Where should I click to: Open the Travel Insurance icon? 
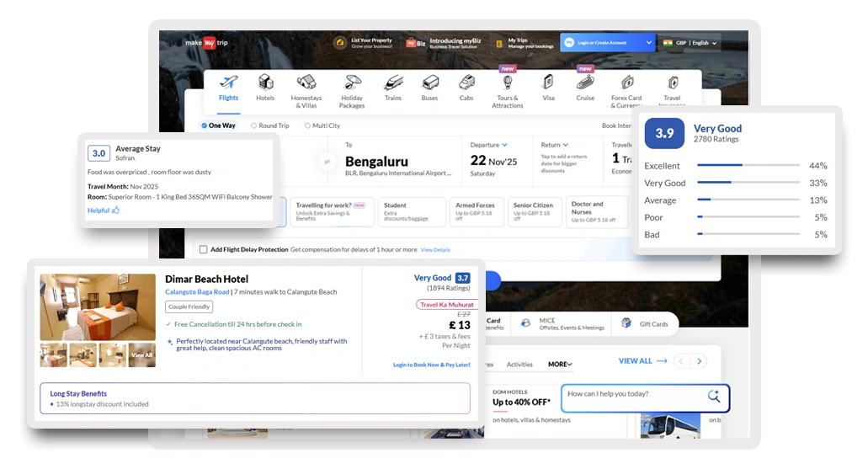[x=673, y=83]
